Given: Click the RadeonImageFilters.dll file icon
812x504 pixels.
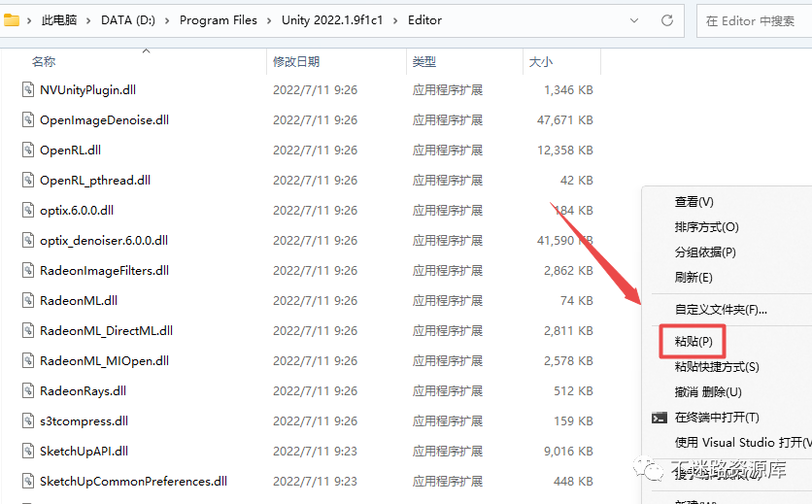Looking at the screenshot, I should [x=28, y=270].
